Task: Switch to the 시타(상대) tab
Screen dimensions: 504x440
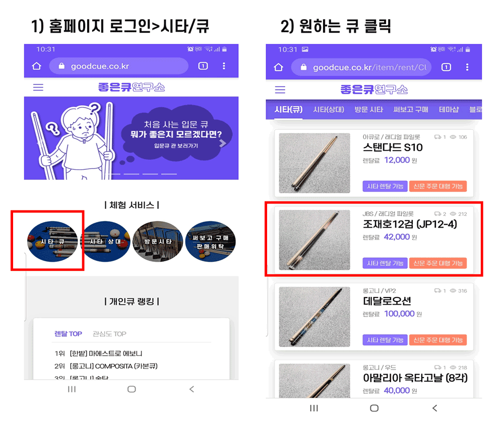Action: (329, 110)
